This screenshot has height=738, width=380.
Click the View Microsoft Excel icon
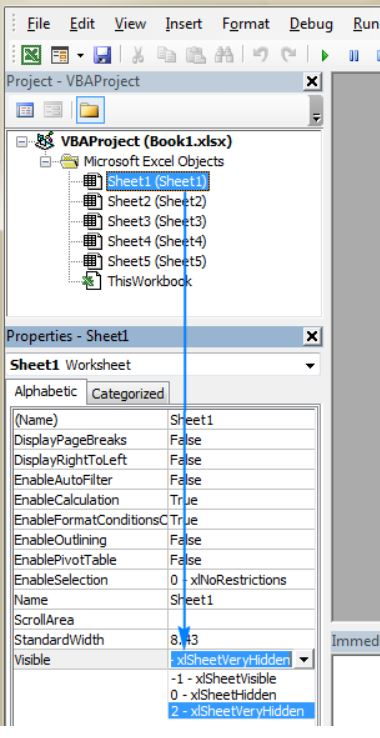[31, 55]
